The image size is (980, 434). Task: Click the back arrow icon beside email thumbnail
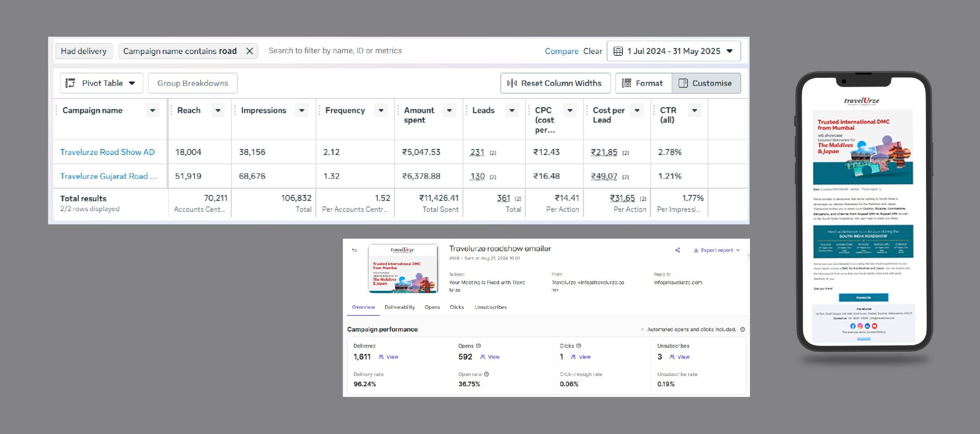354,250
